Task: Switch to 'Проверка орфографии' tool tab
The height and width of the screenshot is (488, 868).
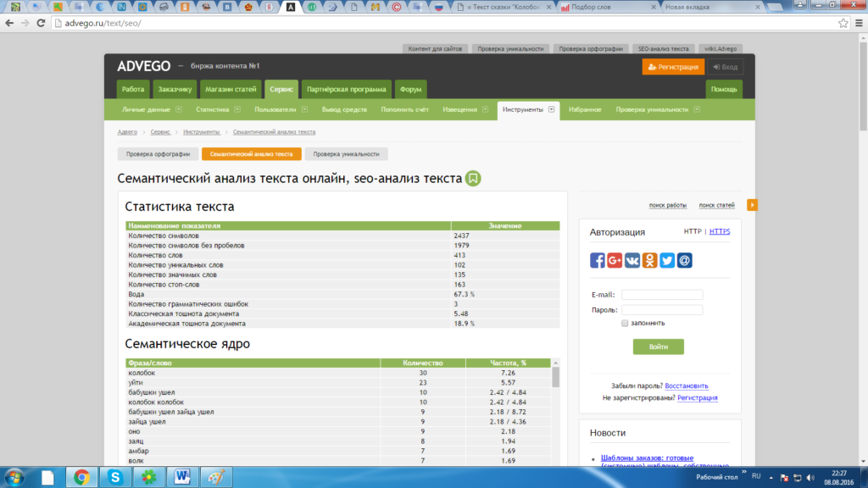Action: (x=158, y=154)
